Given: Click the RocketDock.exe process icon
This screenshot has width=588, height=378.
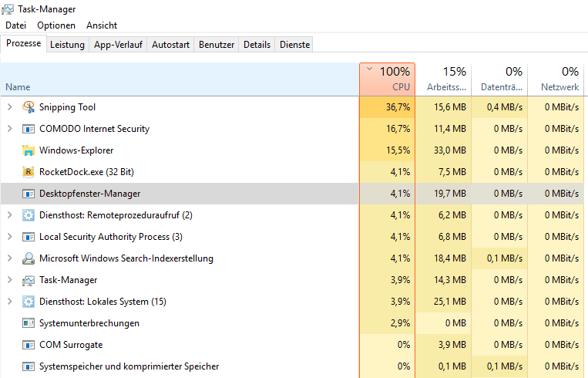Looking at the screenshot, I should click(x=29, y=172).
